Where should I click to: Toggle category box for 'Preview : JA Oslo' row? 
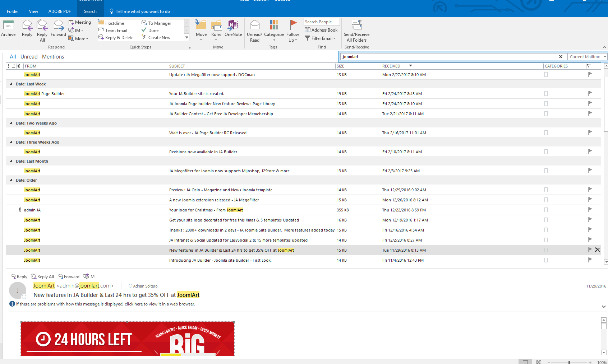(546, 190)
